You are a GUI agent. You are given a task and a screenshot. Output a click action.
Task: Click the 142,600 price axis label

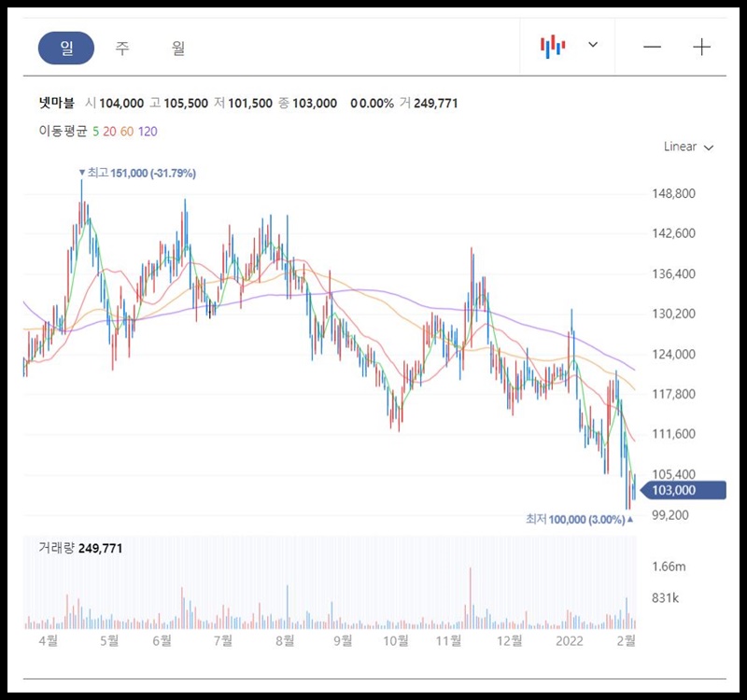pyautogui.click(x=673, y=233)
